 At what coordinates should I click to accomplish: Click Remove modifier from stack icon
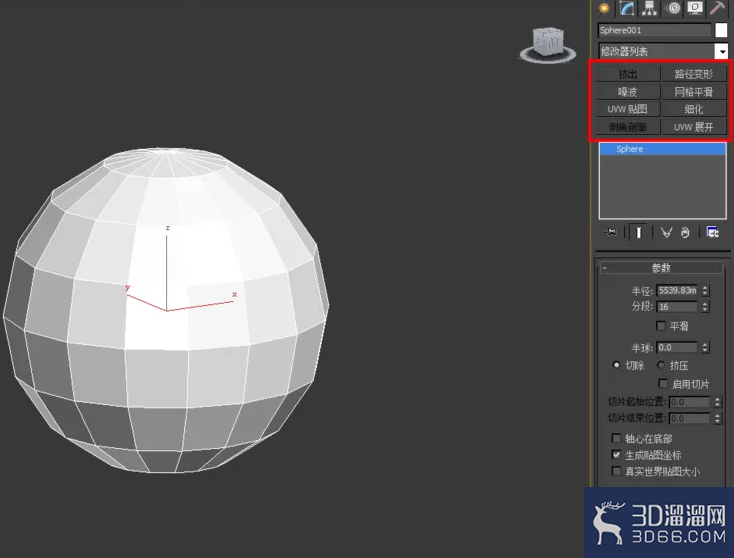(x=685, y=232)
